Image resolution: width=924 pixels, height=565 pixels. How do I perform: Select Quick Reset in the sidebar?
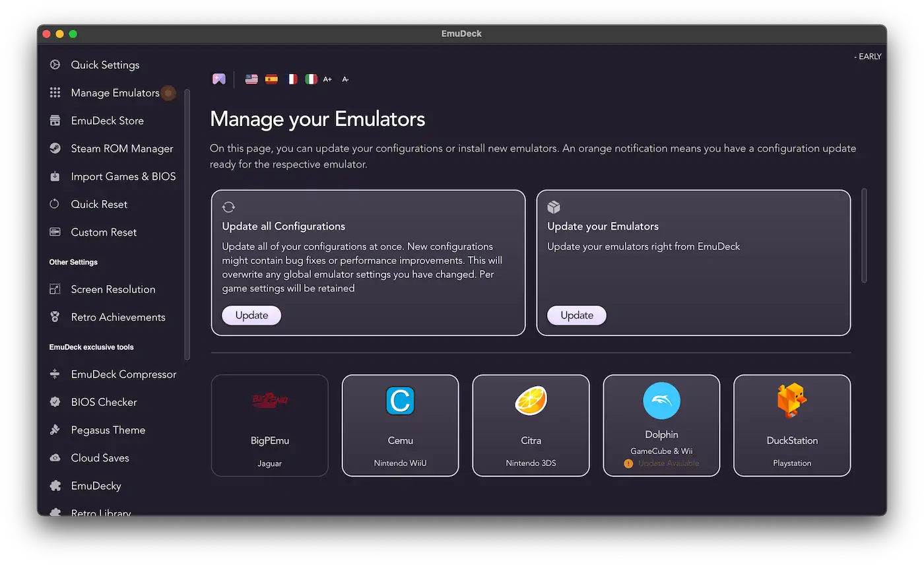click(100, 204)
